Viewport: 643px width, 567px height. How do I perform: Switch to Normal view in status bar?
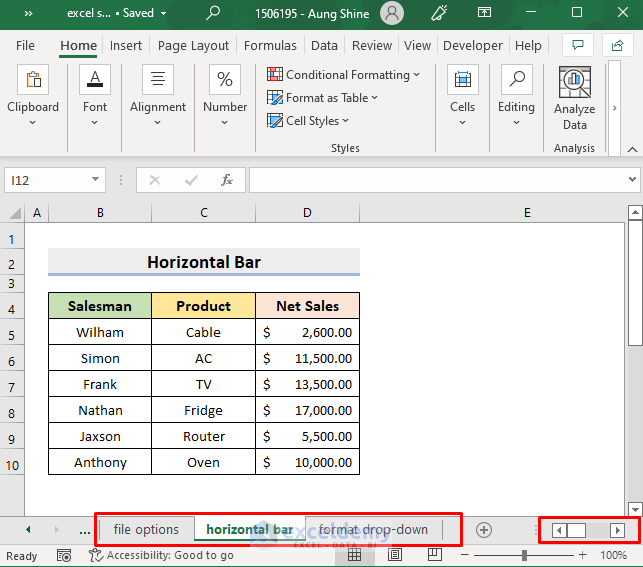click(x=354, y=555)
